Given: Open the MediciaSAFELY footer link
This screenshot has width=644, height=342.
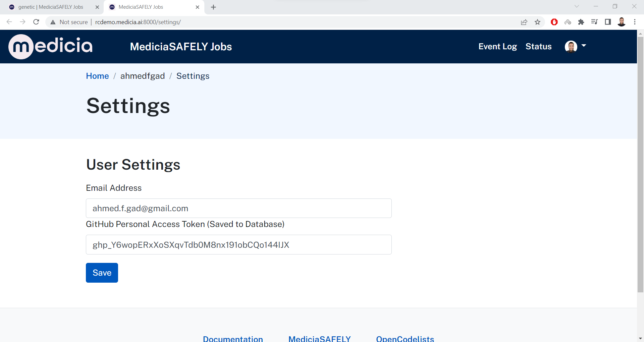Looking at the screenshot, I should coord(320,339).
